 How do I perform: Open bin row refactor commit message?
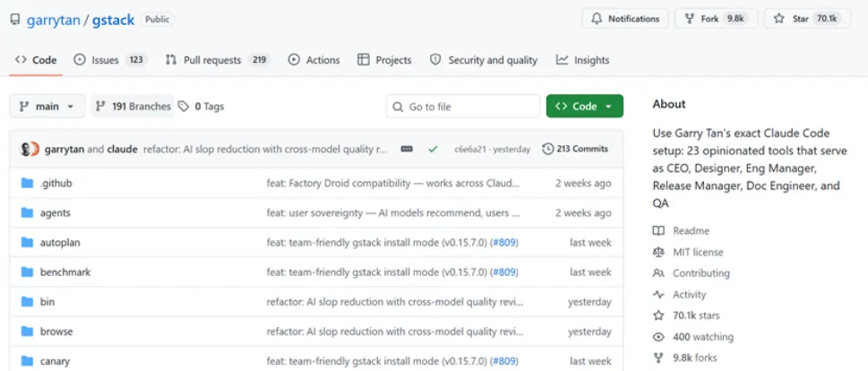tap(395, 302)
